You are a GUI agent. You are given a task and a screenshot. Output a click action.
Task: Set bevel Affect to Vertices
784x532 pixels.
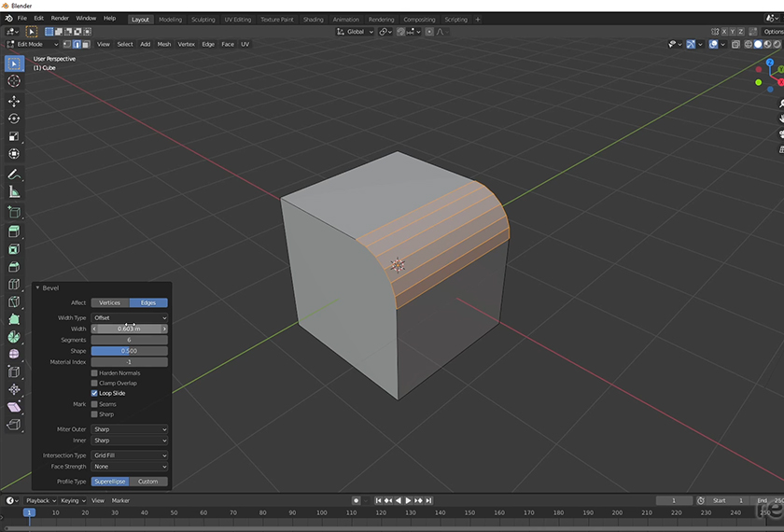pos(109,302)
